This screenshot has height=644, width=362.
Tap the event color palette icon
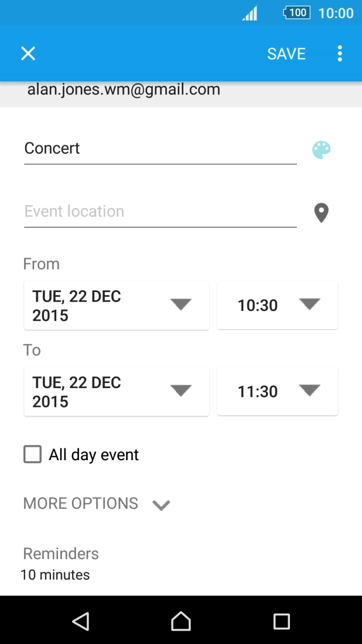point(321,150)
